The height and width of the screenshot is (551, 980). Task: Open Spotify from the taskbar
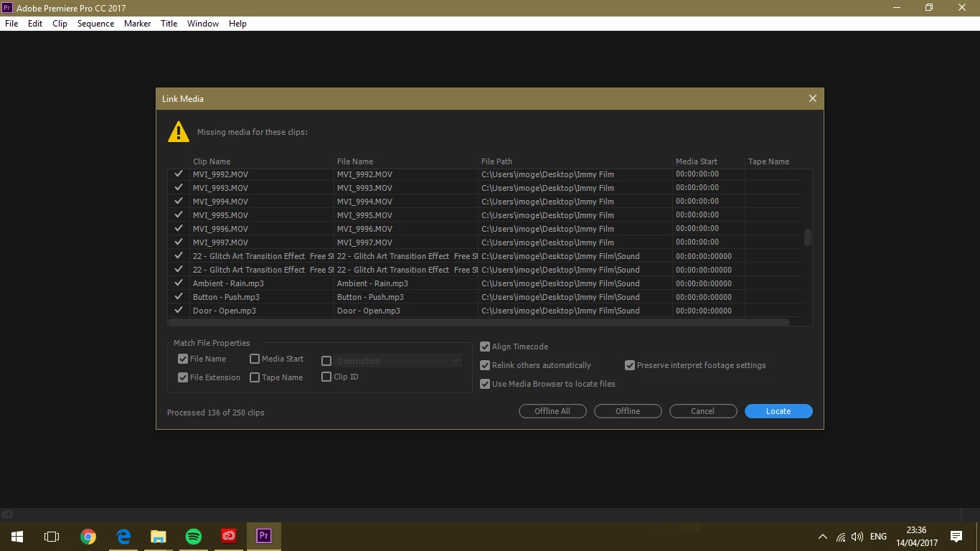pos(194,536)
